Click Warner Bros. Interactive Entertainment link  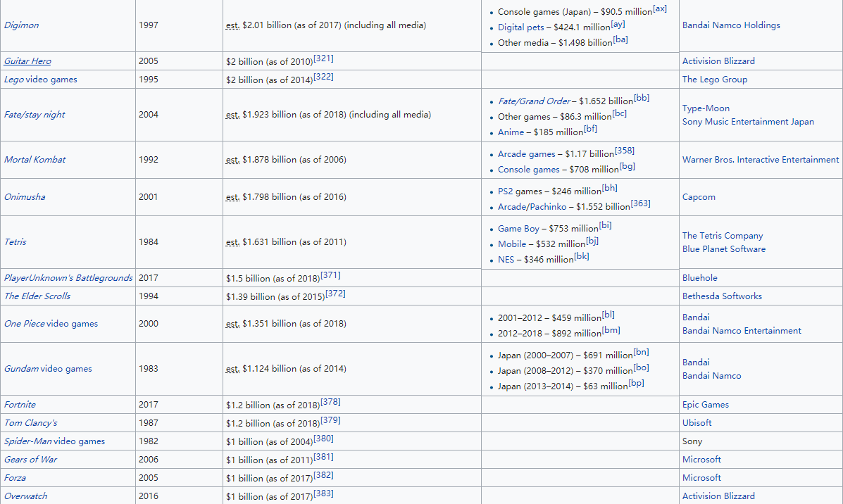tap(761, 160)
